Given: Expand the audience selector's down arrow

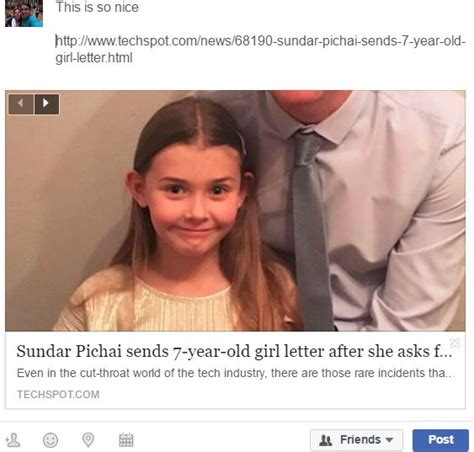Looking at the screenshot, I should point(389,440).
